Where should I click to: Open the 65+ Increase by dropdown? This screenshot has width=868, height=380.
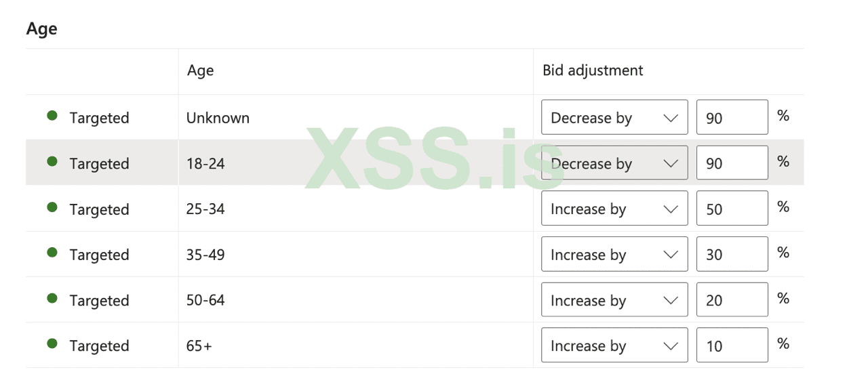614,345
